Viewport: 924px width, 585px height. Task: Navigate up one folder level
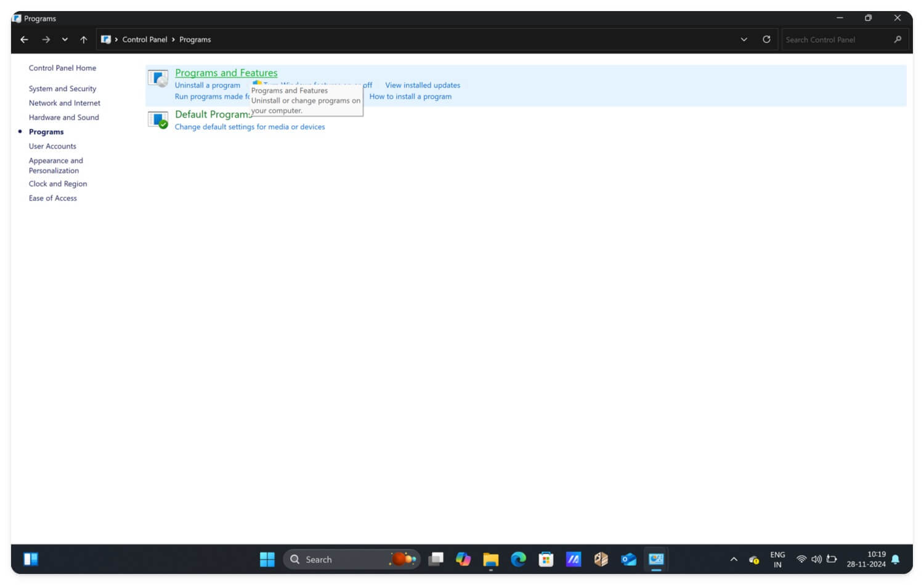[84, 39]
